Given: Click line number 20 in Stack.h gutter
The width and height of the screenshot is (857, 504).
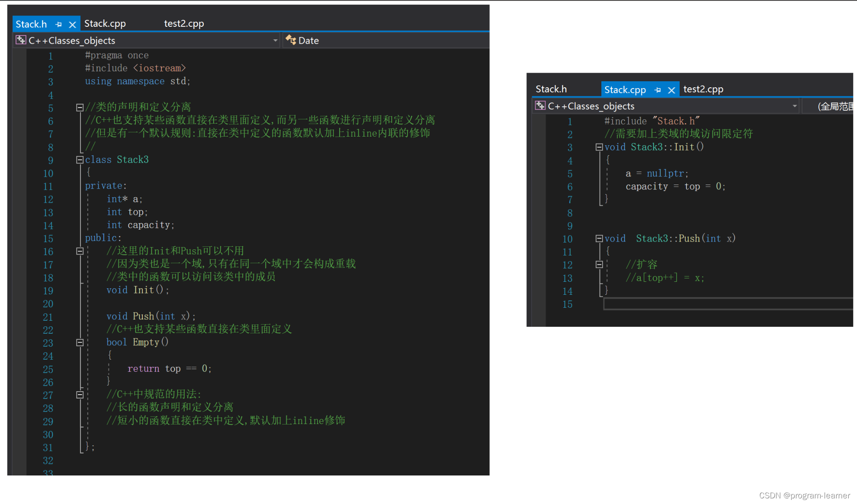Looking at the screenshot, I should pyautogui.click(x=48, y=304).
